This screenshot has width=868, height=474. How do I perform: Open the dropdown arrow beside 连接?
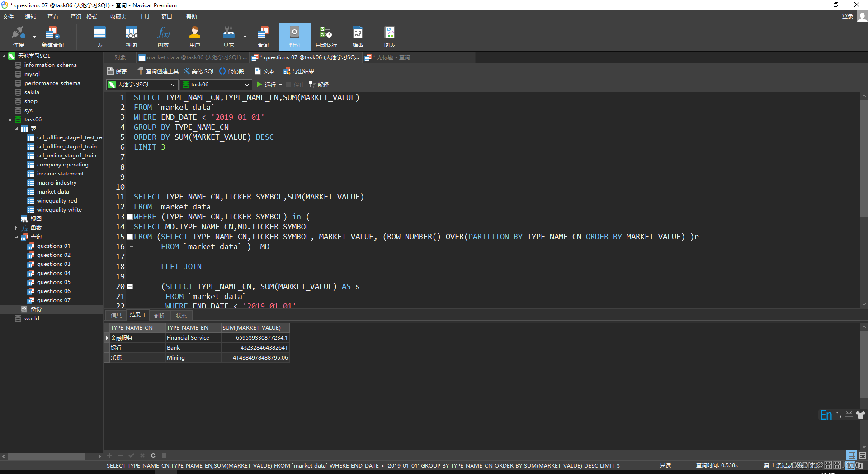pos(34,37)
